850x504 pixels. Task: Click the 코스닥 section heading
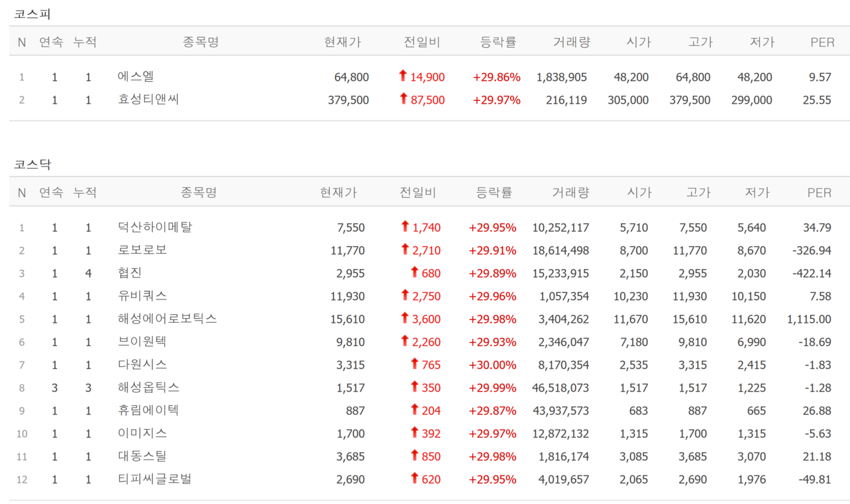33,165
